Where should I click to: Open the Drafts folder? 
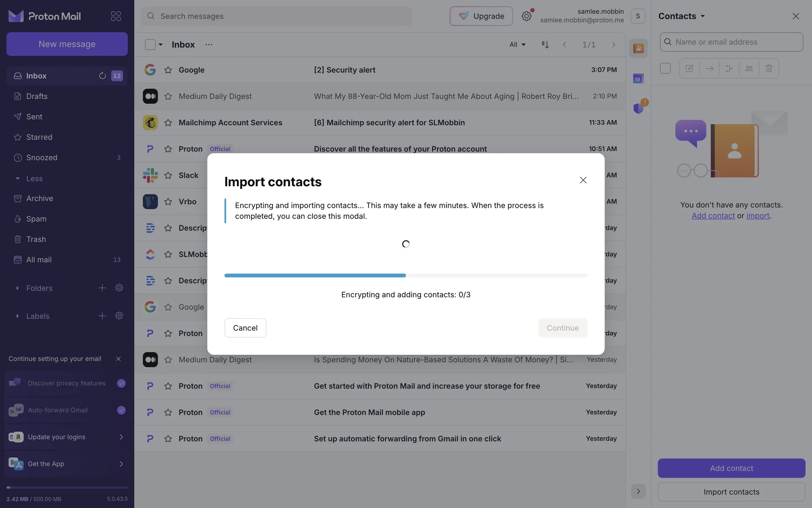tap(37, 96)
